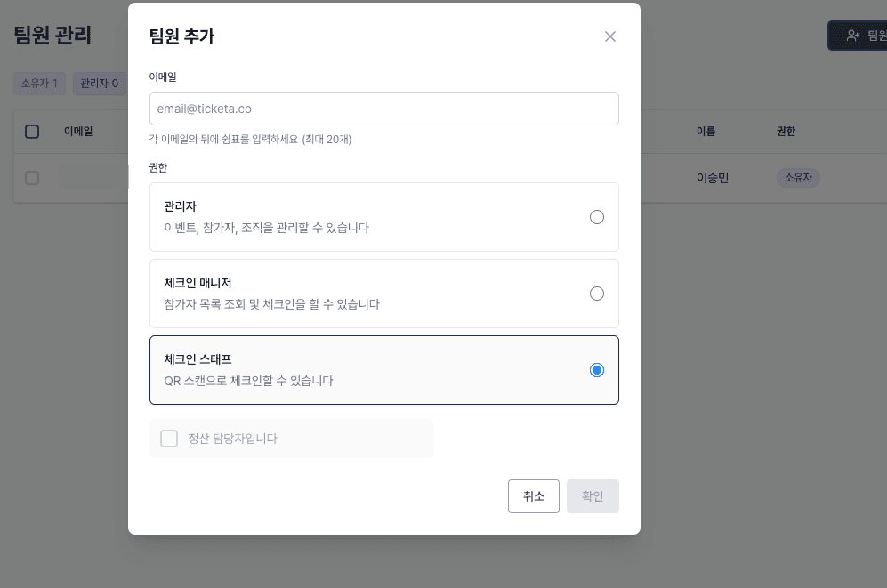Click the person-add icon on the 팀원 추가 button
The height and width of the screenshot is (588, 887).
tap(852, 36)
